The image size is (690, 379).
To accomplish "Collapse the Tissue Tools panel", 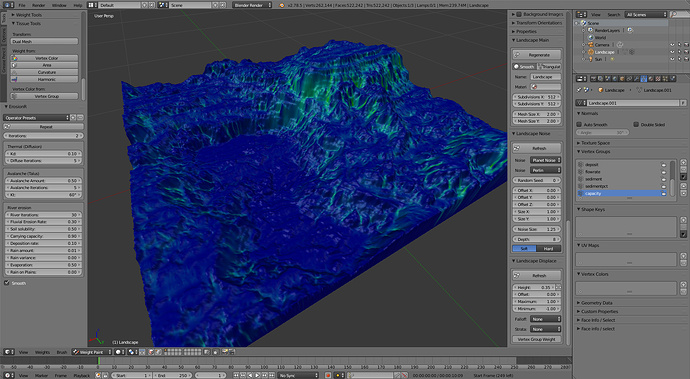I will click(26, 23).
